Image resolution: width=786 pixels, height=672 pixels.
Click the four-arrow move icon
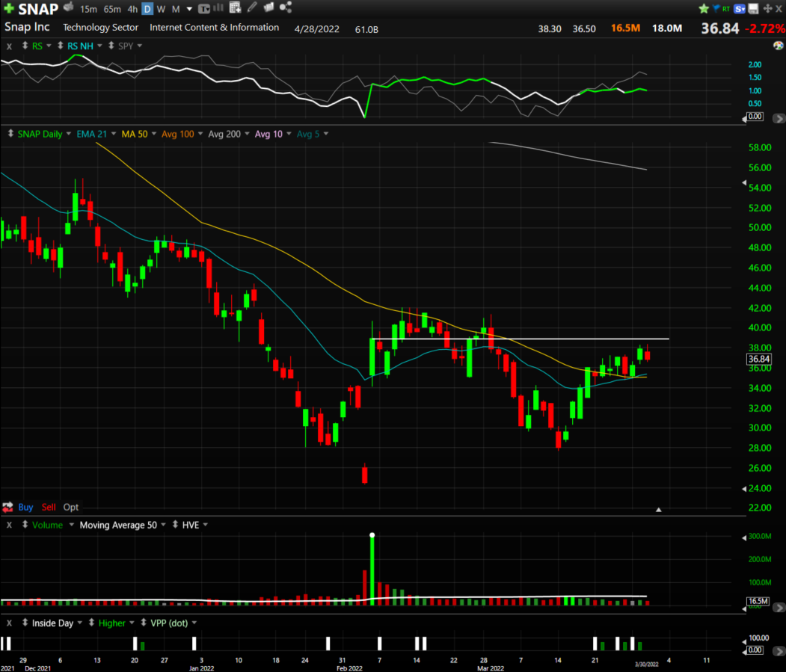[x=767, y=8]
